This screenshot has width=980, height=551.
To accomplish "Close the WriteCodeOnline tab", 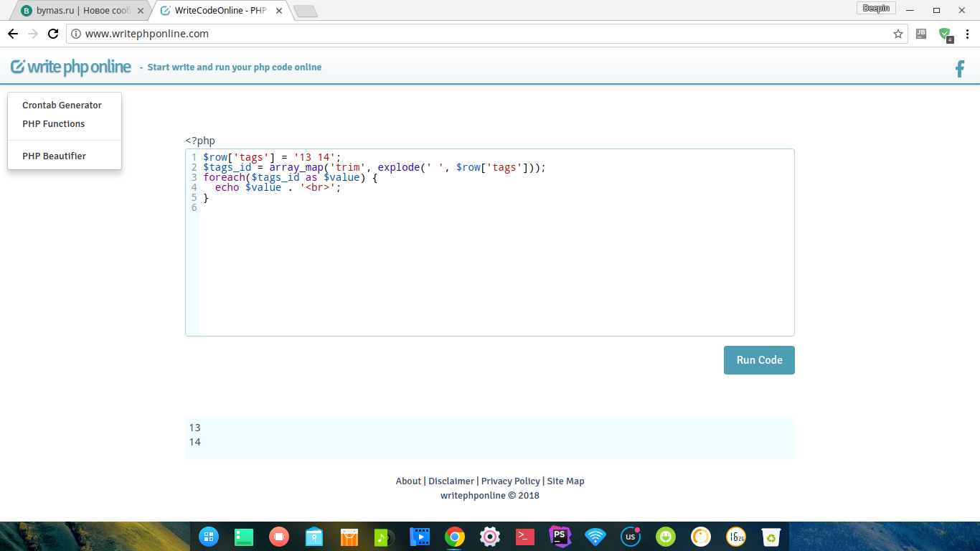I will [279, 11].
